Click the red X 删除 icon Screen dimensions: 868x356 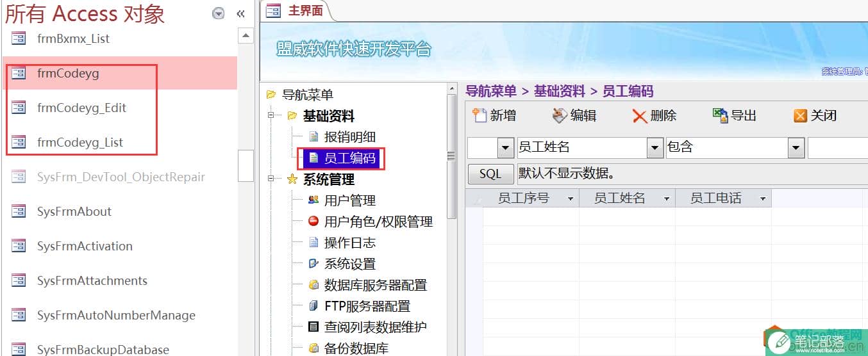tap(639, 116)
